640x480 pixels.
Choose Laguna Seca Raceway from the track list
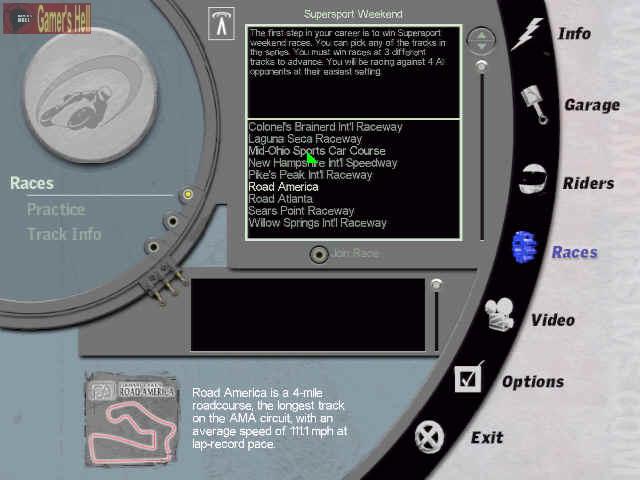(305, 139)
